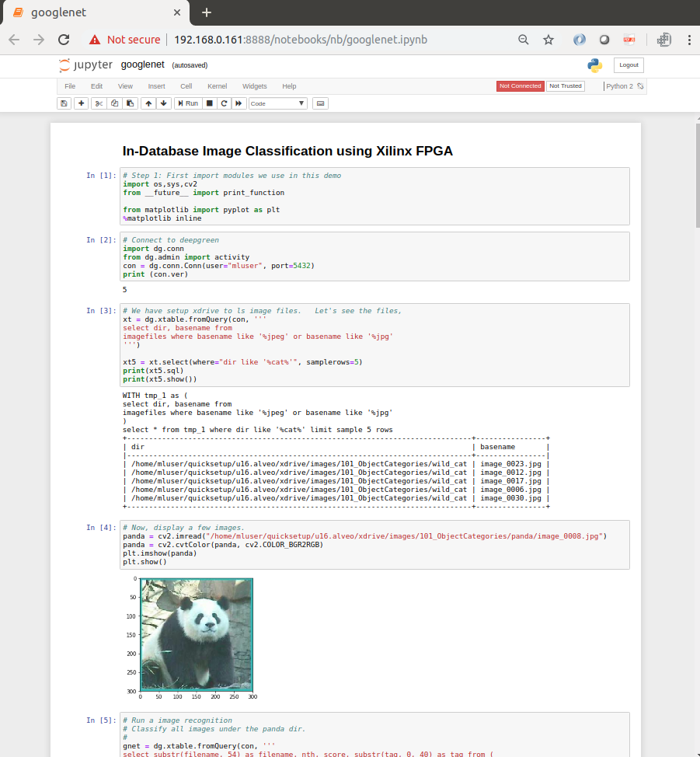700x757 pixels.
Task: Go forward in browser history
Action: point(39,40)
